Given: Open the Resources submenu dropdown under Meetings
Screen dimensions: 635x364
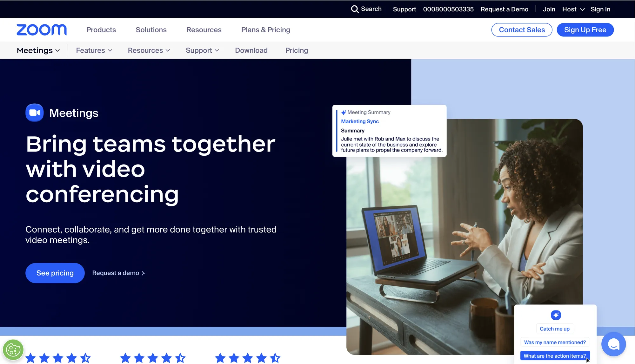Looking at the screenshot, I should point(149,50).
